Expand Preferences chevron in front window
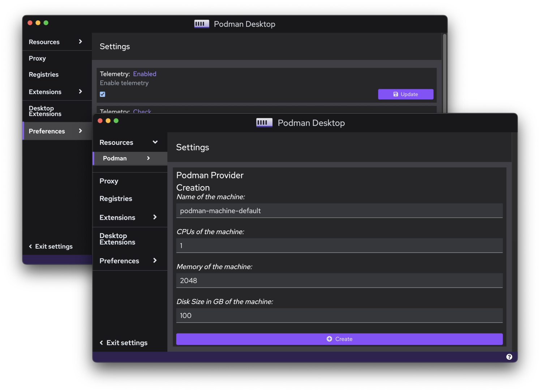The height and width of the screenshot is (392, 540). tap(155, 260)
